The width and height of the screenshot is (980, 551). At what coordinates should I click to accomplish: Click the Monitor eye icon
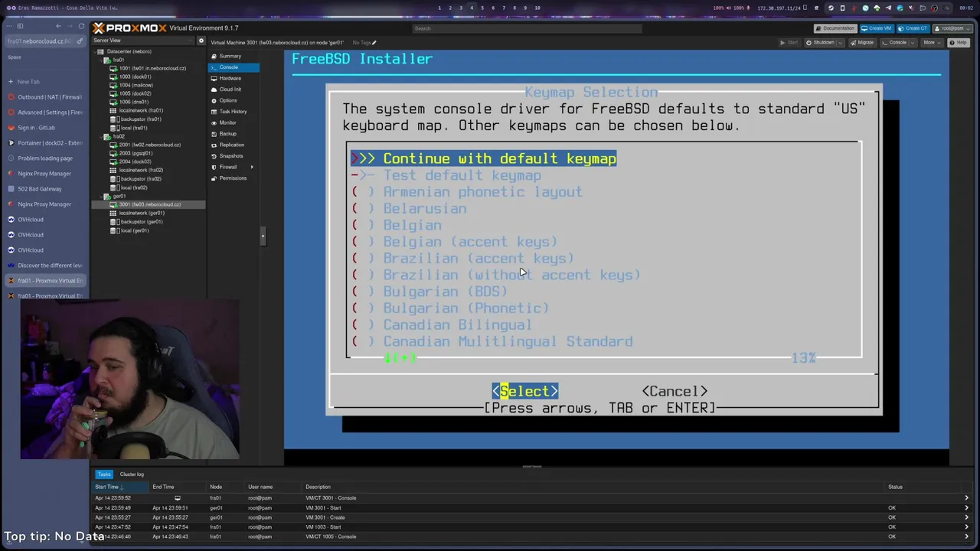[214, 122]
